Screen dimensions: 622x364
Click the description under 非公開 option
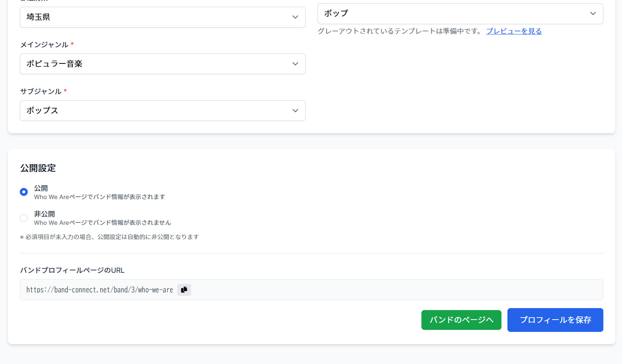pos(102,222)
